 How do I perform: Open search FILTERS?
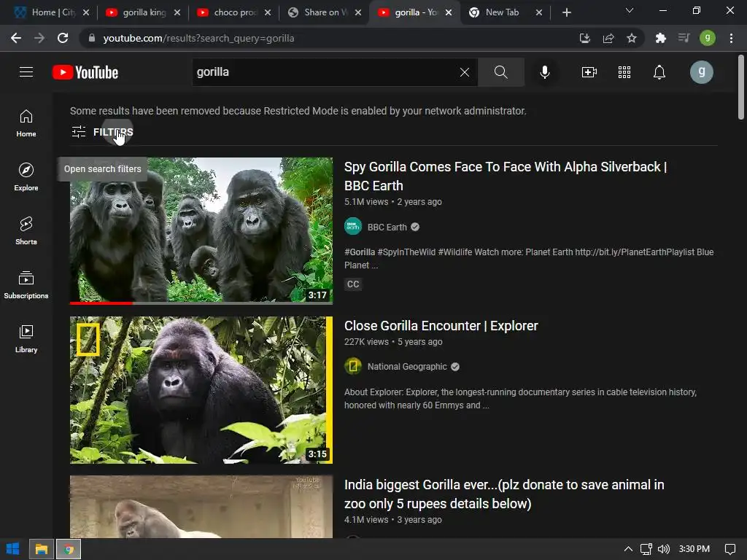(x=102, y=132)
